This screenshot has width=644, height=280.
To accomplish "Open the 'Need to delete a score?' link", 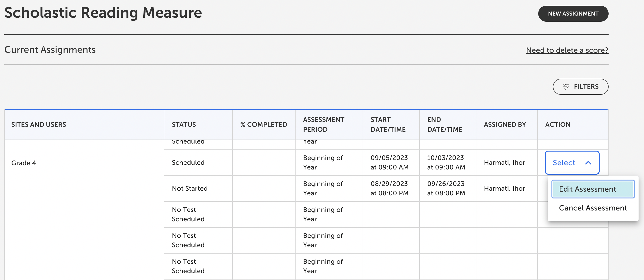I will [567, 50].
